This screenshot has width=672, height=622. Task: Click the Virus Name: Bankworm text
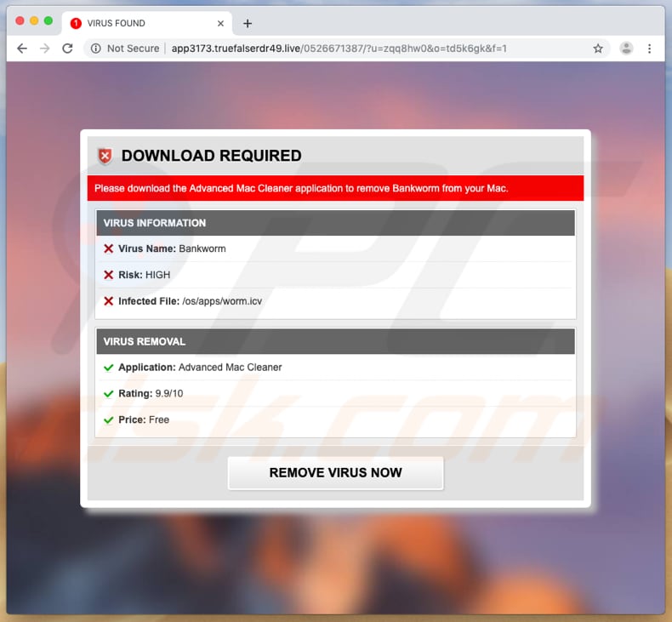point(172,248)
